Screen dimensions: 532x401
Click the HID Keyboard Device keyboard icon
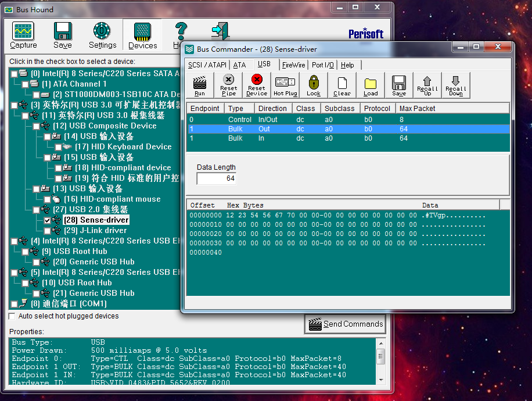click(x=67, y=146)
